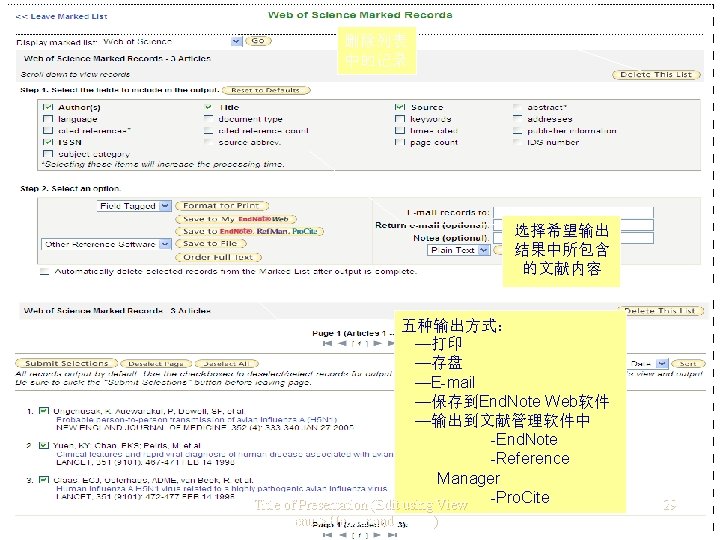Uncheck record 1 selection checkbox
Viewport: 720px width, 540px height.
[44, 411]
